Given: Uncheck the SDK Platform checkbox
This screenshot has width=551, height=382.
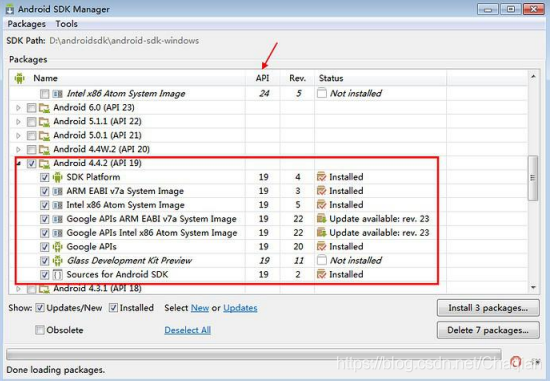Looking at the screenshot, I should [44, 177].
